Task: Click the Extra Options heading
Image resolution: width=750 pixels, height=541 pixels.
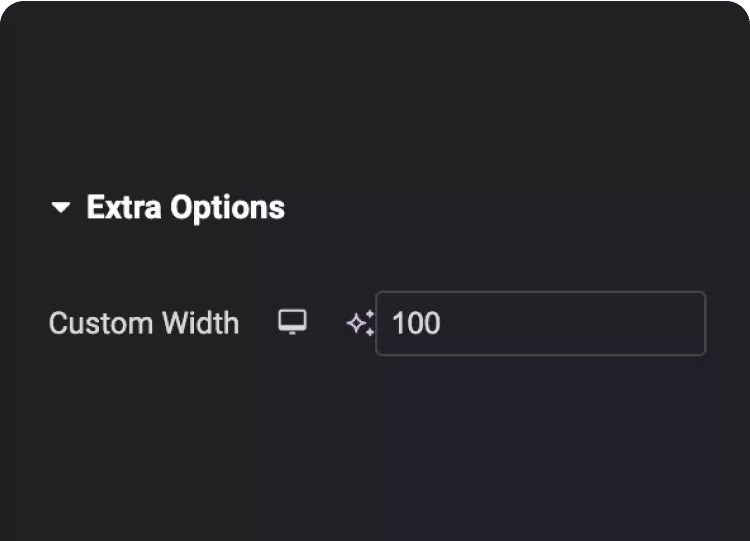Action: pos(186,208)
